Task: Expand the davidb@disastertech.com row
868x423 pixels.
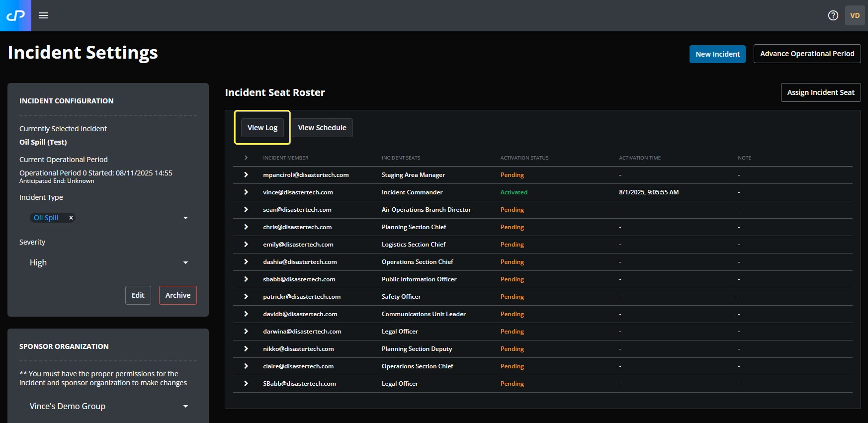Action: [246, 314]
